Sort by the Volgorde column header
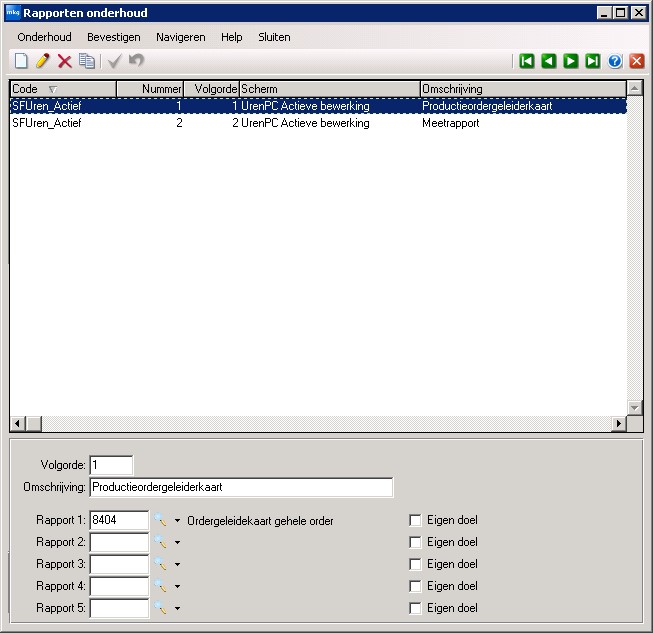653x633 pixels. click(212, 89)
